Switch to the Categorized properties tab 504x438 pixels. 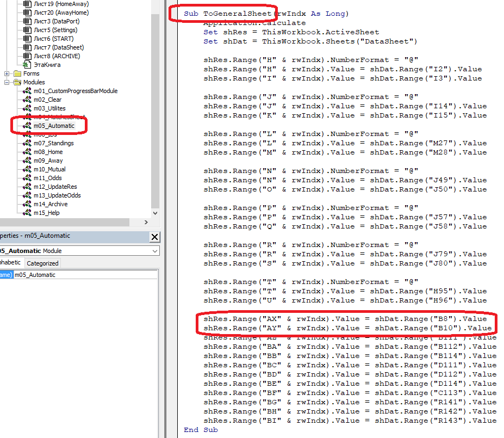coord(42,263)
